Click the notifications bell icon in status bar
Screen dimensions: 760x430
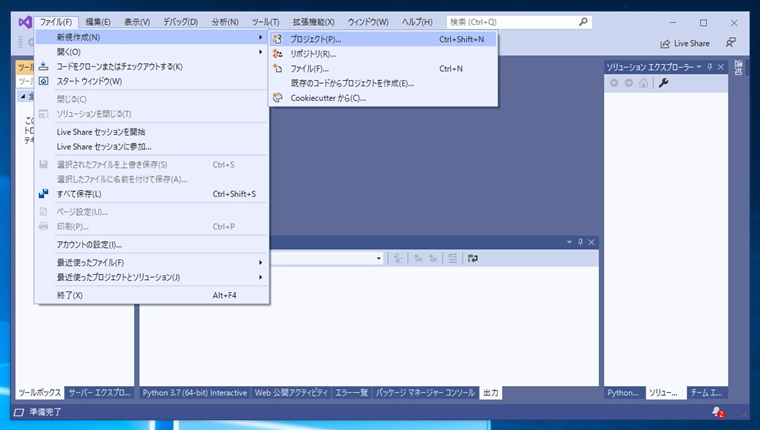[717, 412]
